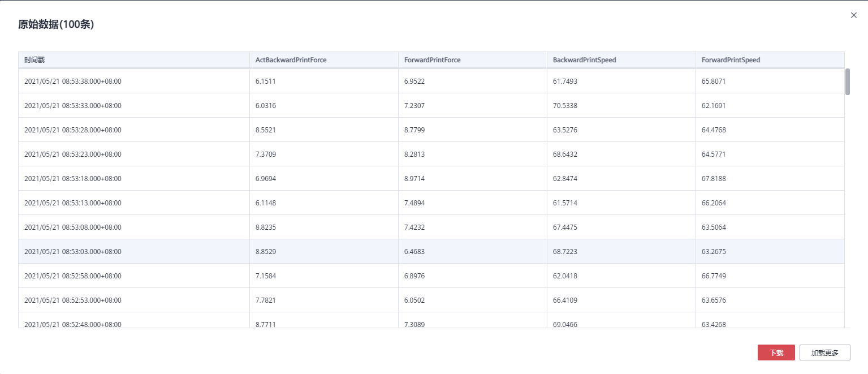Click the cell with value 6.1148

[324, 203]
